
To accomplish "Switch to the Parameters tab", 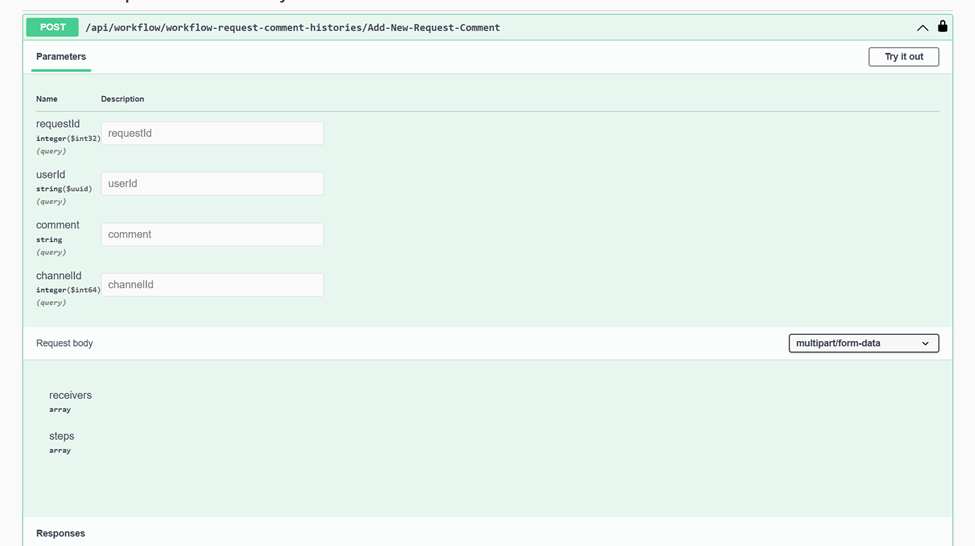I will click(61, 57).
